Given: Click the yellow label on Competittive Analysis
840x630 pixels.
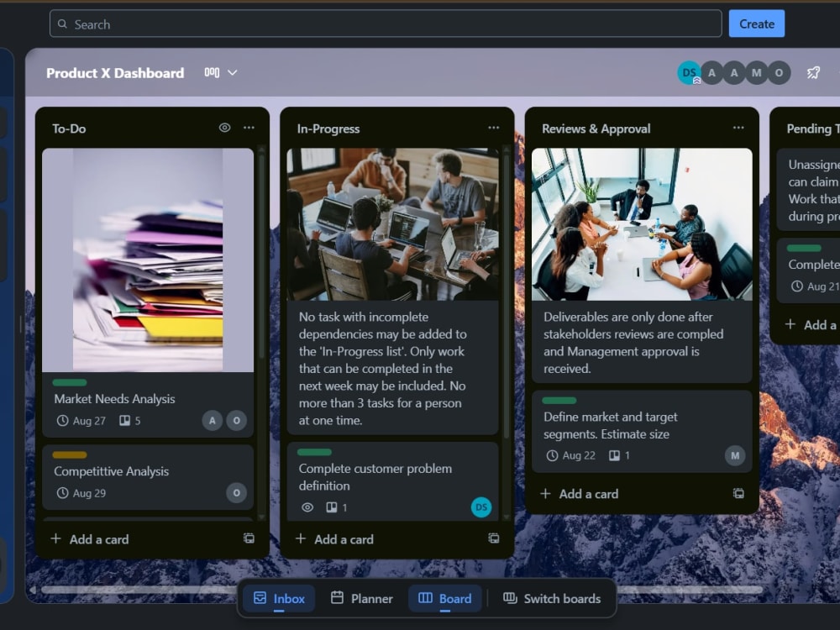Looking at the screenshot, I should point(70,454).
